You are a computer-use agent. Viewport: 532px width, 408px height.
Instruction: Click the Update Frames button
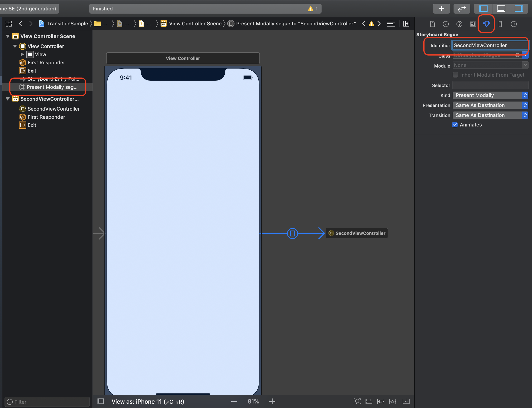click(x=357, y=401)
